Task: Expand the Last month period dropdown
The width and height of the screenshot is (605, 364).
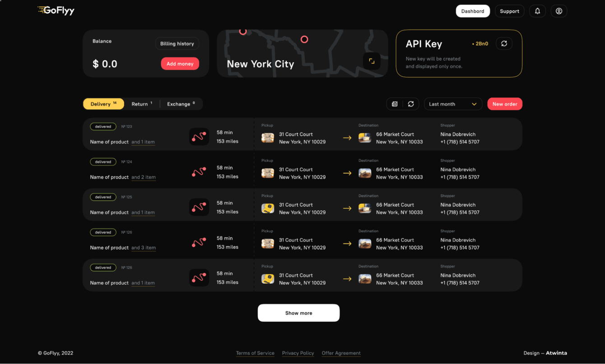Action: click(453, 104)
